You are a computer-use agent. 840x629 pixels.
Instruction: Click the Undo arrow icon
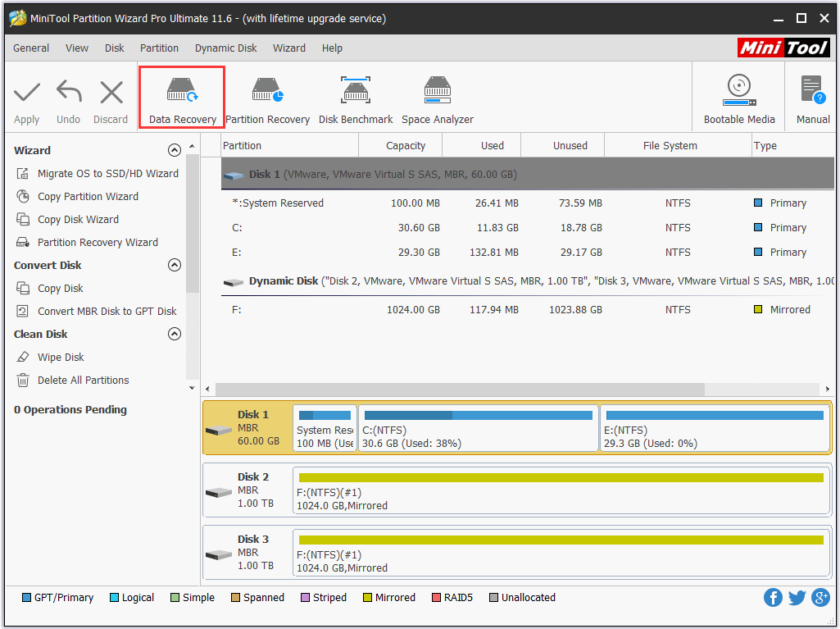pyautogui.click(x=69, y=91)
